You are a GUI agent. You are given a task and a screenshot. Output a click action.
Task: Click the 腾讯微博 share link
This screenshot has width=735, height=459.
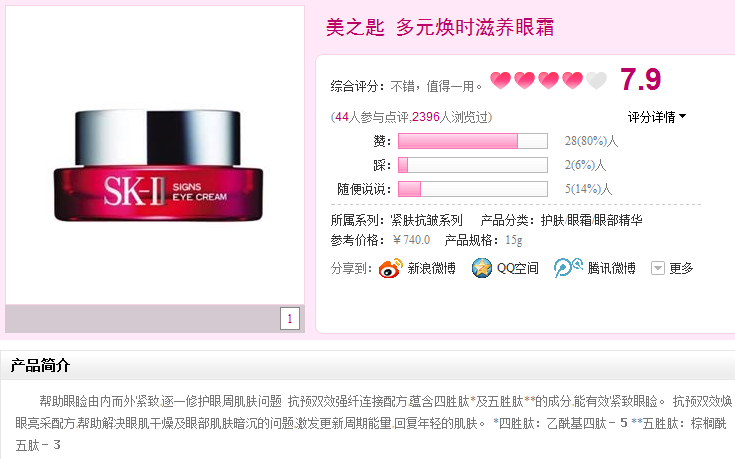611,268
